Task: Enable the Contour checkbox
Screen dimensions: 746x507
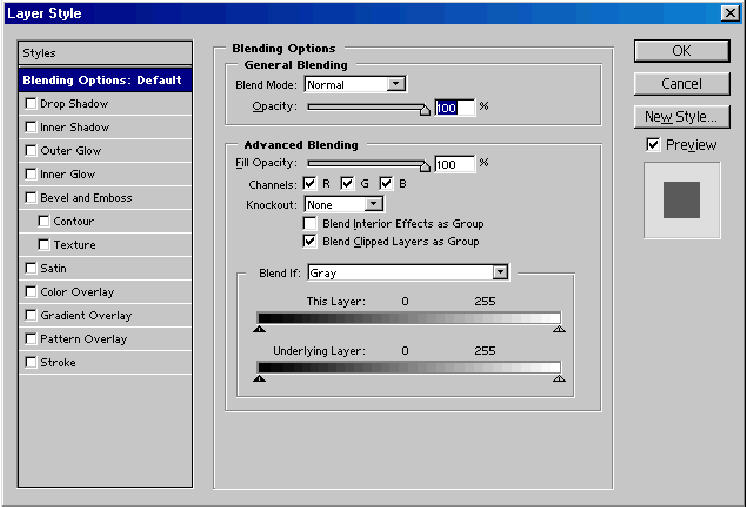Action: (x=44, y=221)
